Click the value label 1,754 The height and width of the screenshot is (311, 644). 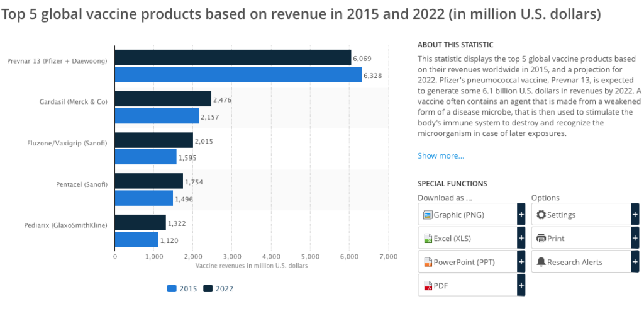(194, 182)
